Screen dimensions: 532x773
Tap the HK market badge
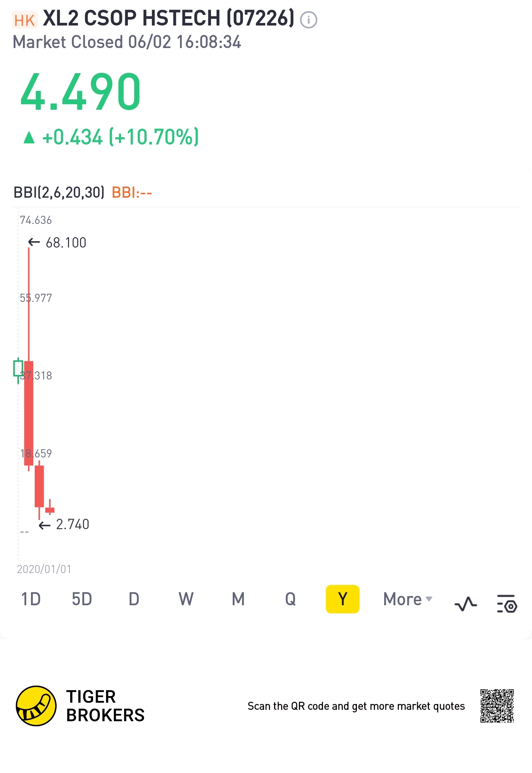(25, 20)
